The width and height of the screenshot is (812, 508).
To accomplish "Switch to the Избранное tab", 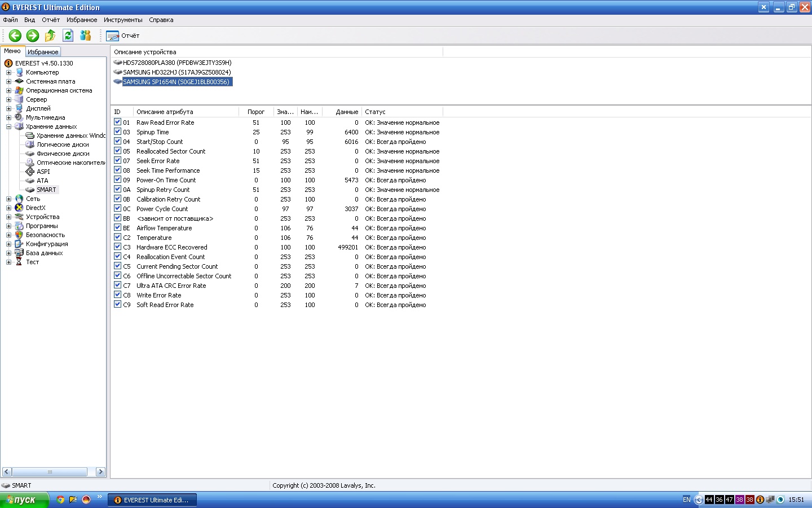I will click(x=43, y=51).
